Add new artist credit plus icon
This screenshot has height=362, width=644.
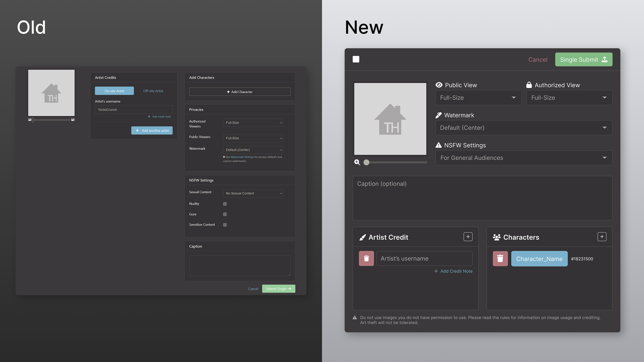pos(468,237)
